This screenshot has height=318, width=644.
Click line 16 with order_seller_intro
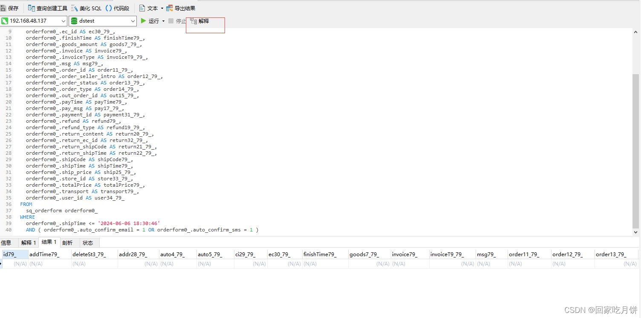(94, 76)
